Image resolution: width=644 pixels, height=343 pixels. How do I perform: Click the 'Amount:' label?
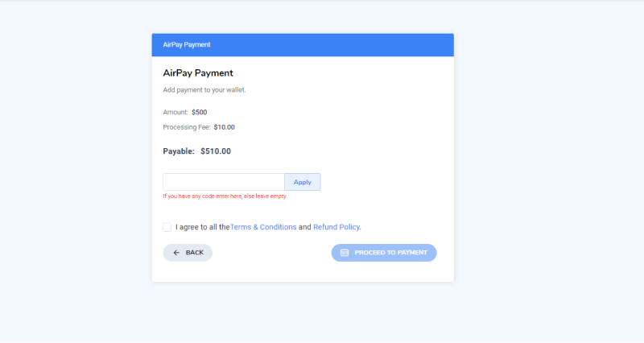coord(175,112)
